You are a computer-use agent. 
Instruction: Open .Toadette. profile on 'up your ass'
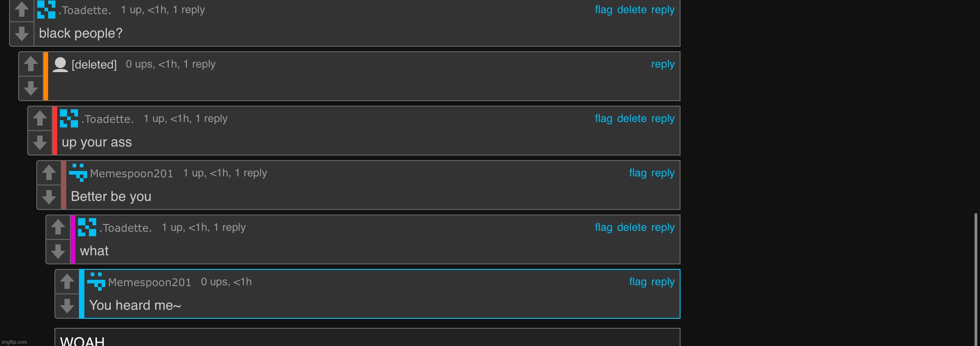(108, 119)
